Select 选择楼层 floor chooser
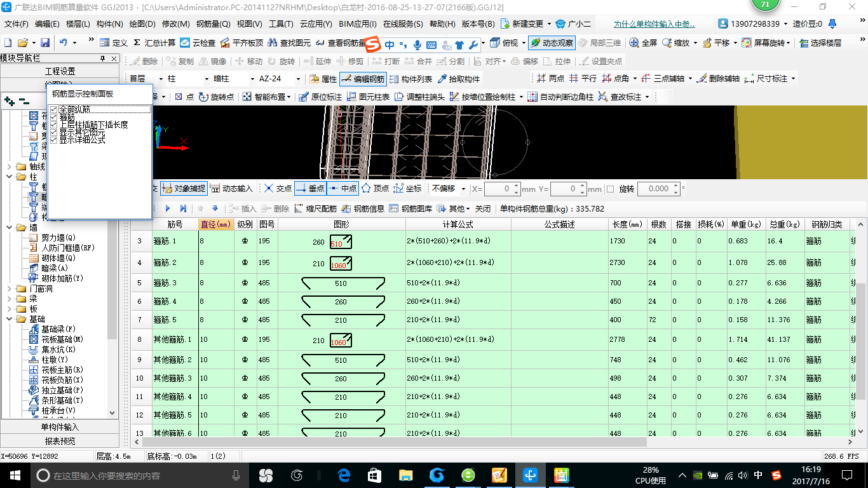 (820, 43)
